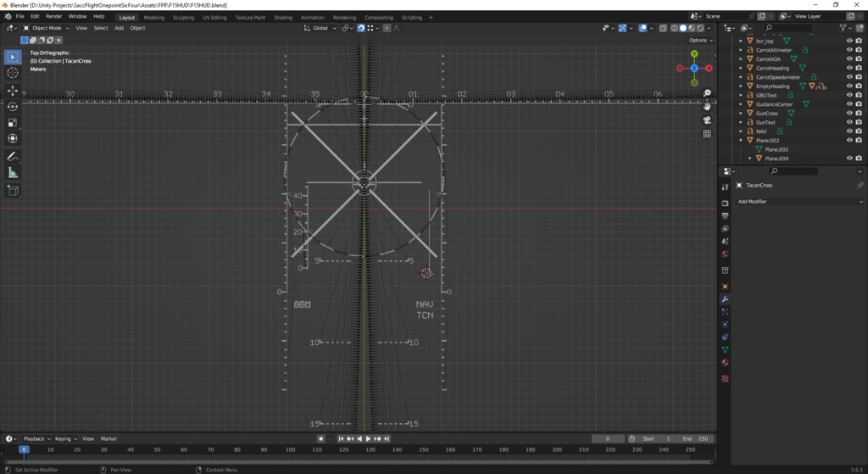
Task: Open the Scene properties tab
Action: pyautogui.click(x=726, y=242)
